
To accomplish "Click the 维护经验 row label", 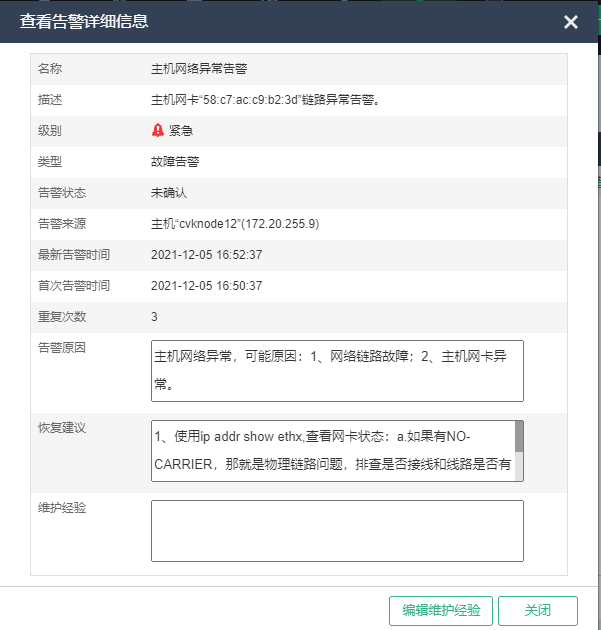I will coord(62,508).
